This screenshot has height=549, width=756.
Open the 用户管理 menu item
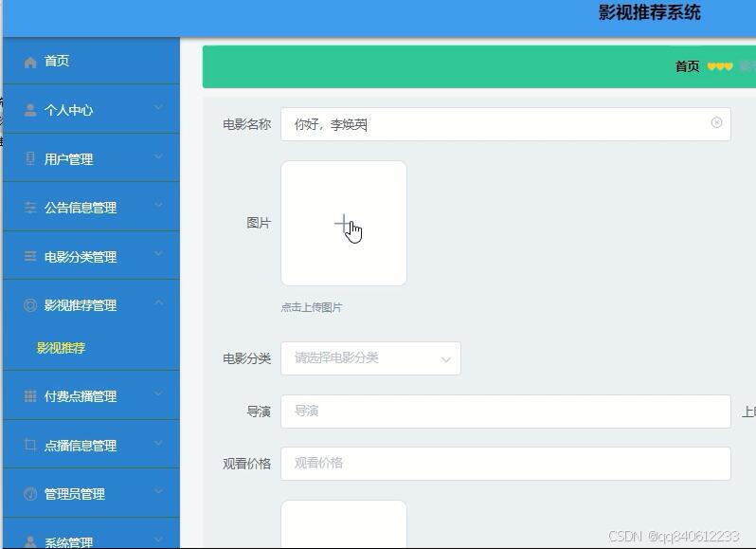point(91,158)
